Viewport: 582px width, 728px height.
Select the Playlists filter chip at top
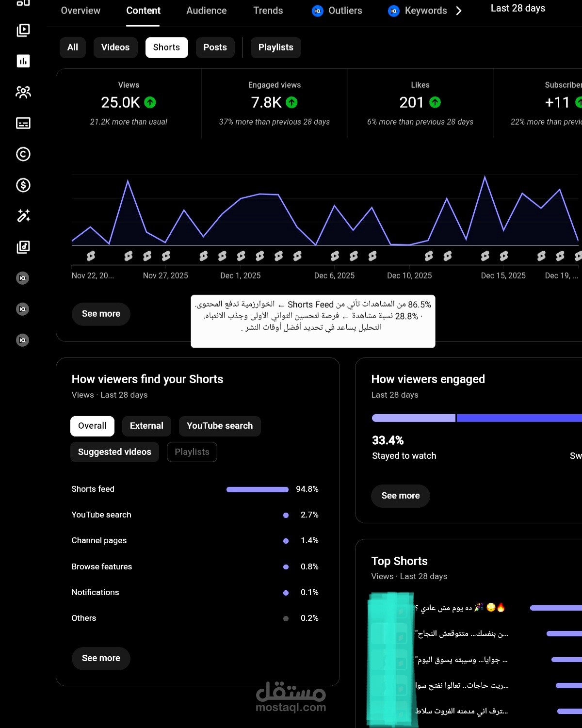(x=276, y=48)
